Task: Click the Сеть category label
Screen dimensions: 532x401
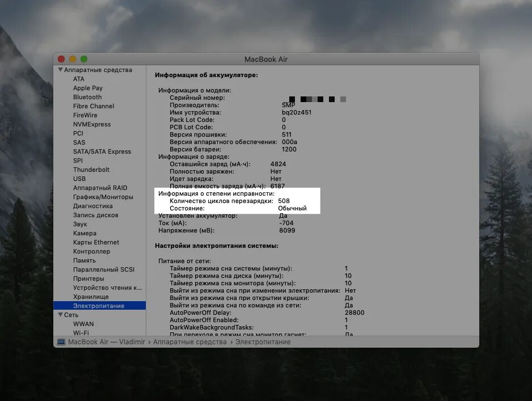Action: click(x=71, y=315)
